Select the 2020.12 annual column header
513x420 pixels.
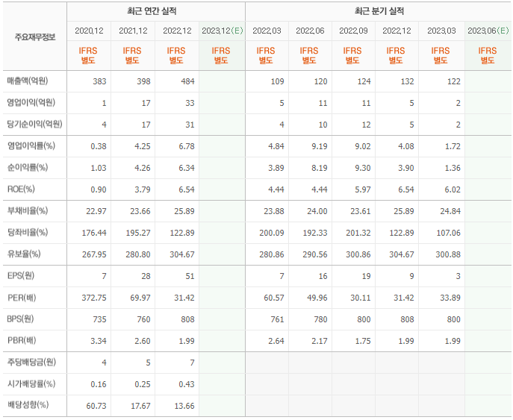click(x=89, y=31)
